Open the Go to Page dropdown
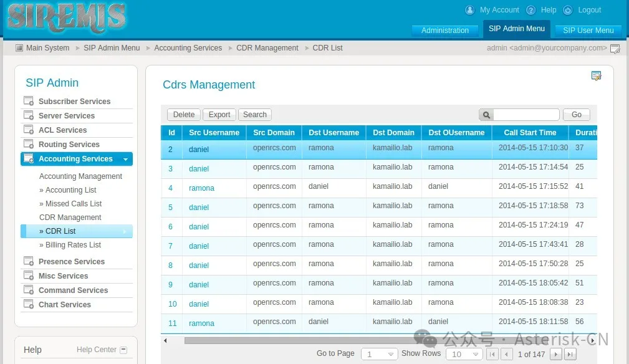This screenshot has width=629, height=364. click(379, 355)
